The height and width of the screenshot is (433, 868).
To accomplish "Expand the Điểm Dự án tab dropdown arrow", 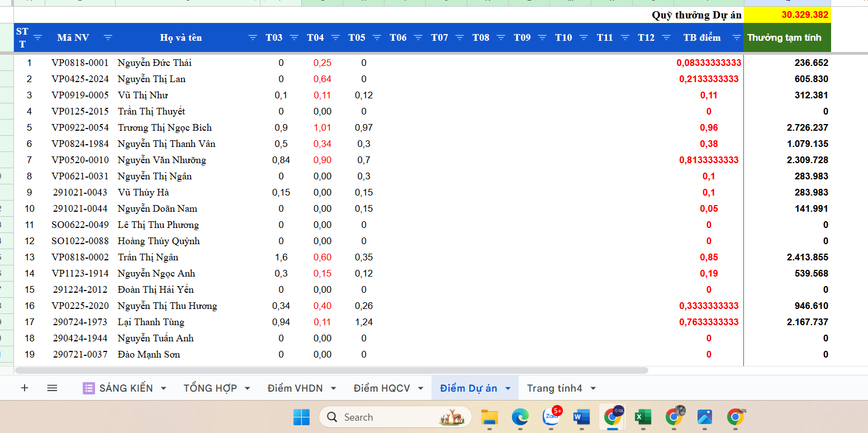I will [x=508, y=388].
